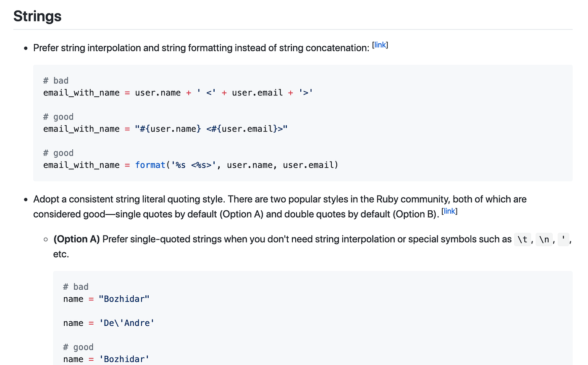Click the \n inline code snippet
Image resolution: width=588 pixels, height=365 pixels.
543,239
